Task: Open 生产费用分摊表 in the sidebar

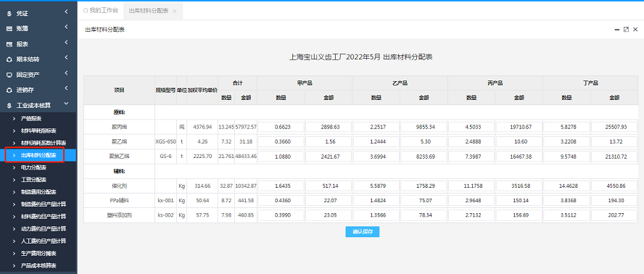Action: point(38,254)
